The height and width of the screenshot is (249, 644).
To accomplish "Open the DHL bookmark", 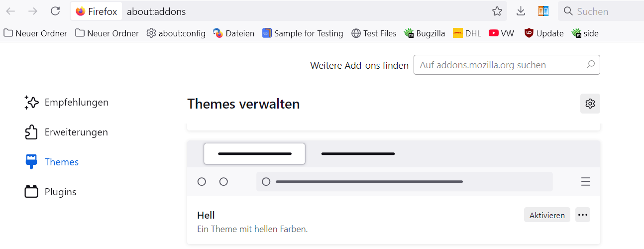I will pos(467,33).
